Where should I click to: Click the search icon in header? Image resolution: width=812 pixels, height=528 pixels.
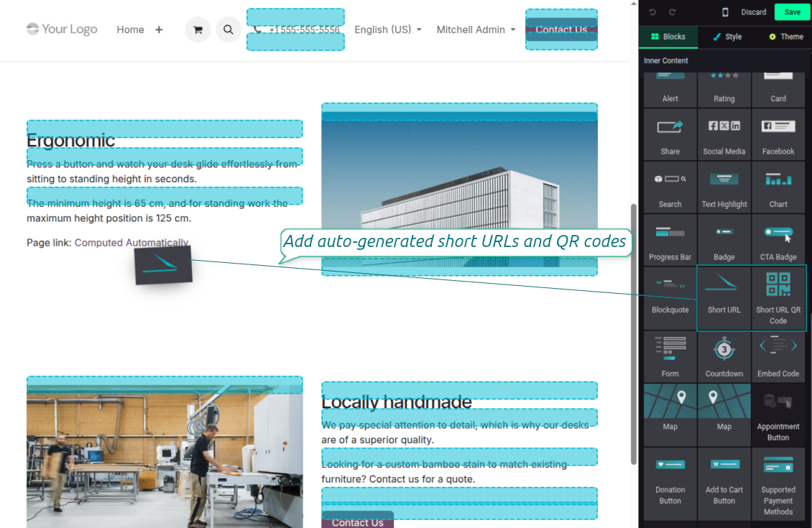pos(229,29)
